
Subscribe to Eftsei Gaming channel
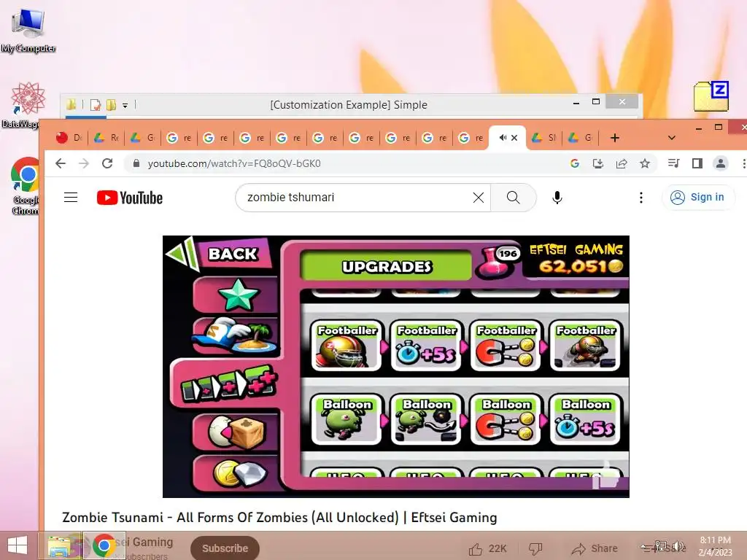coord(225,548)
